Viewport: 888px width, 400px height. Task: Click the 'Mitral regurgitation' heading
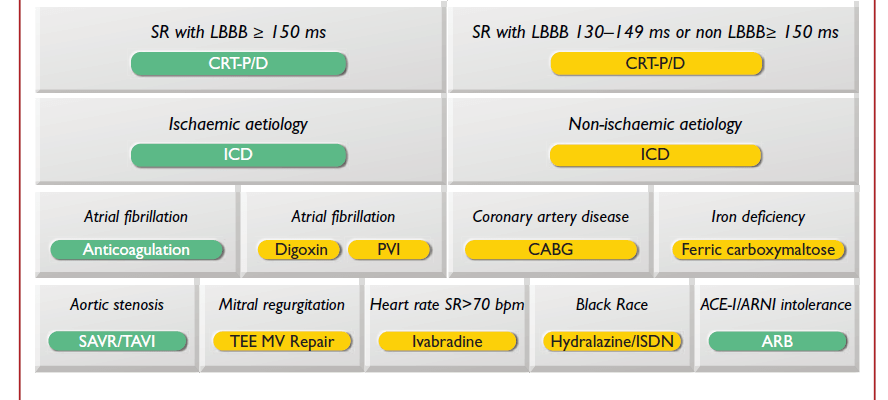click(x=282, y=305)
